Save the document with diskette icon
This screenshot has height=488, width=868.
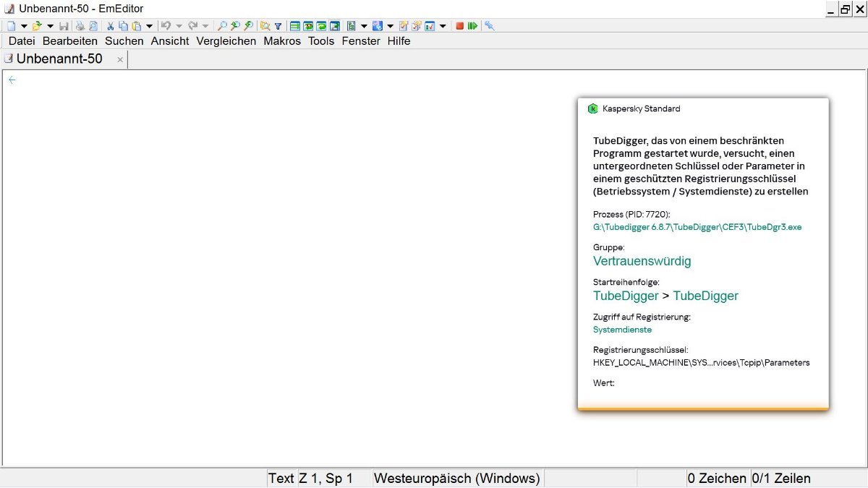(x=64, y=26)
